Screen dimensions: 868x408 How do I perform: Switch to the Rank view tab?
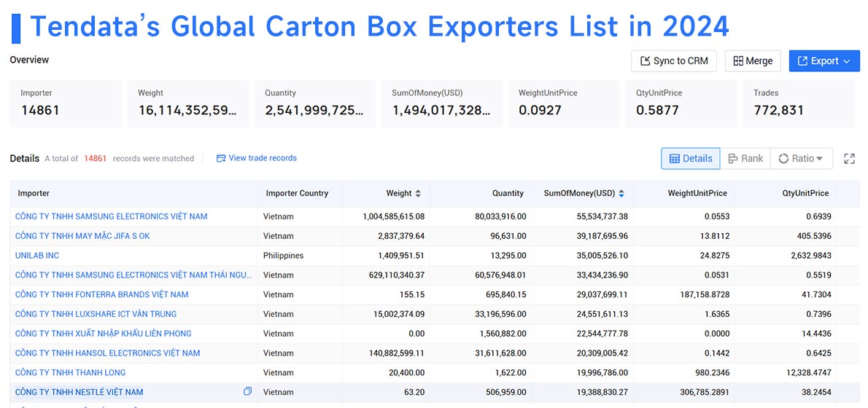745,159
